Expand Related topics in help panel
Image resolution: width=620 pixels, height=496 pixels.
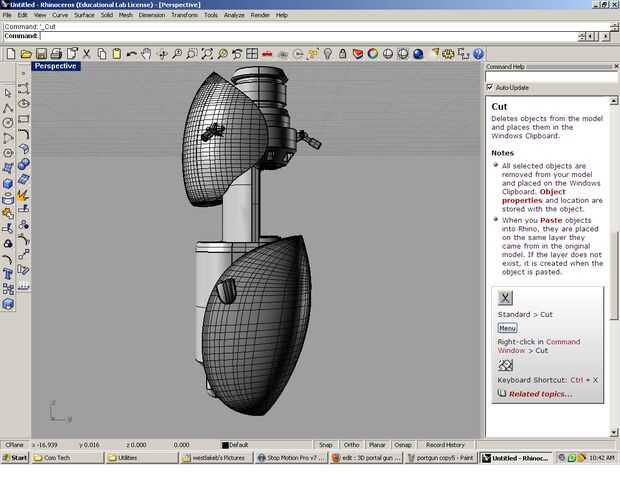pyautogui.click(x=540, y=394)
